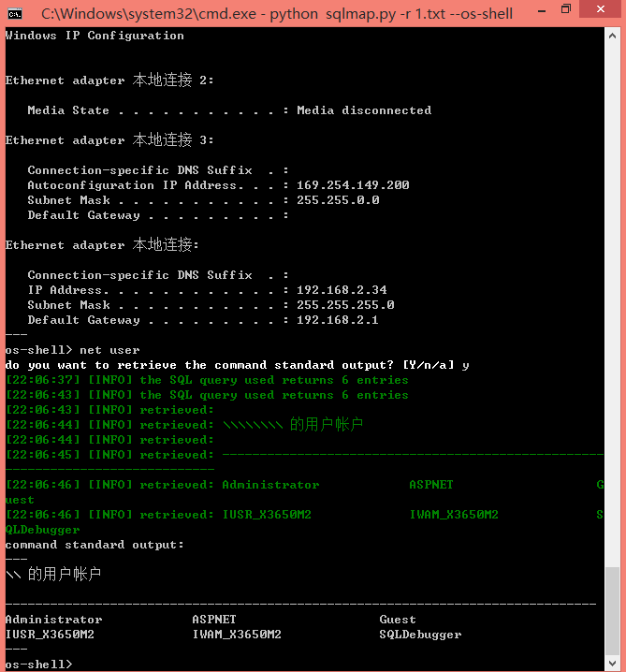Click the 'SQLDebugger' account name
Screen dimensions: 626x672
420,635
